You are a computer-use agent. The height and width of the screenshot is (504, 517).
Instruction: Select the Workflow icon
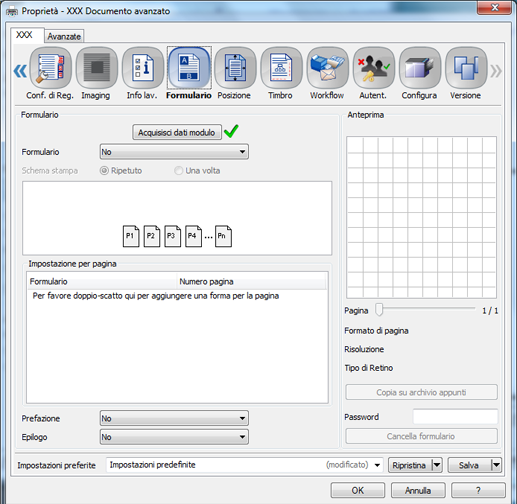tap(328, 68)
